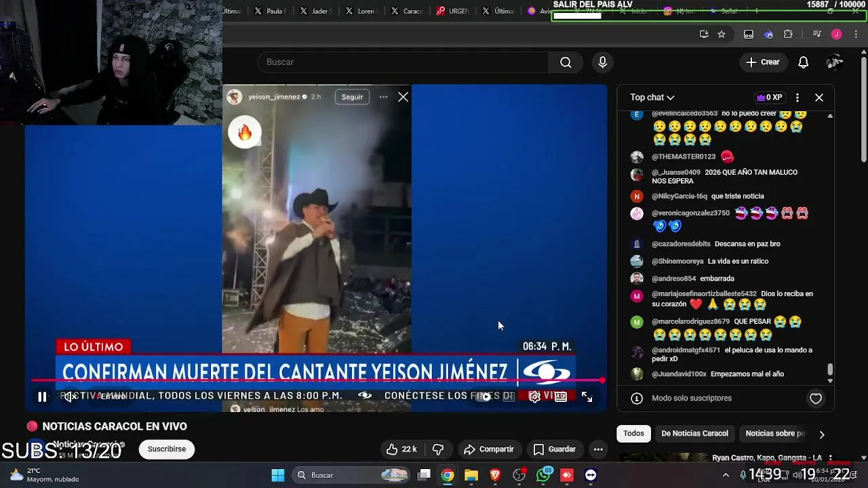Screen dimensions: 868x488
Task: Click the chat scrollbar thumb
Action: (830, 370)
